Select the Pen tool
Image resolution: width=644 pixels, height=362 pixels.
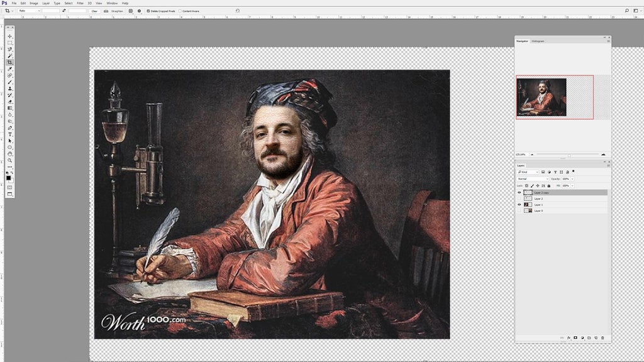(x=10, y=128)
